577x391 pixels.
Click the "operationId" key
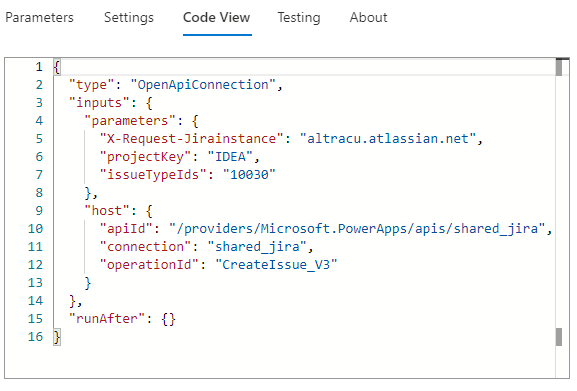pos(149,265)
